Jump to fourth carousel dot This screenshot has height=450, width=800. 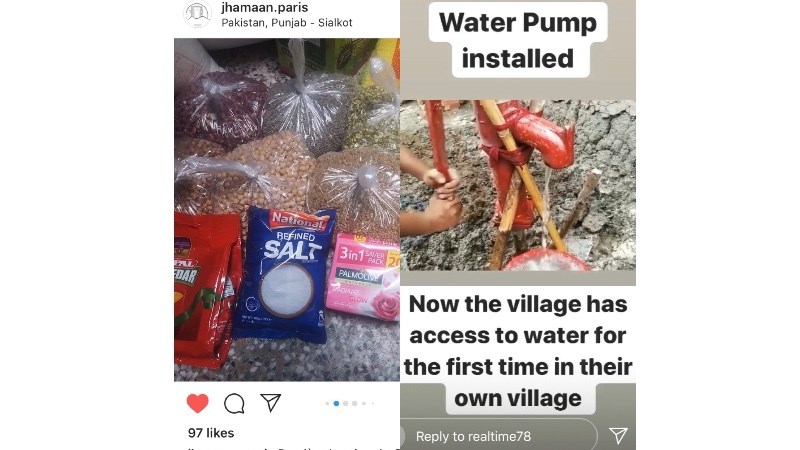pyautogui.click(x=355, y=403)
